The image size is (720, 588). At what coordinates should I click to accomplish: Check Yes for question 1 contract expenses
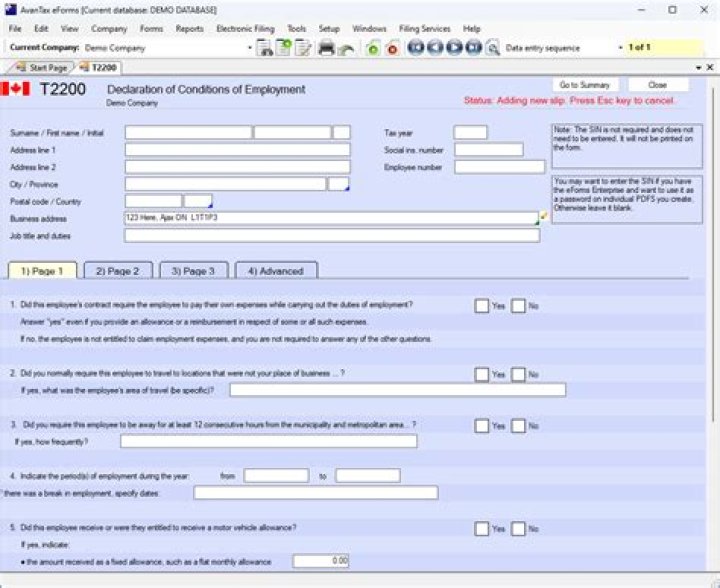[482, 305]
